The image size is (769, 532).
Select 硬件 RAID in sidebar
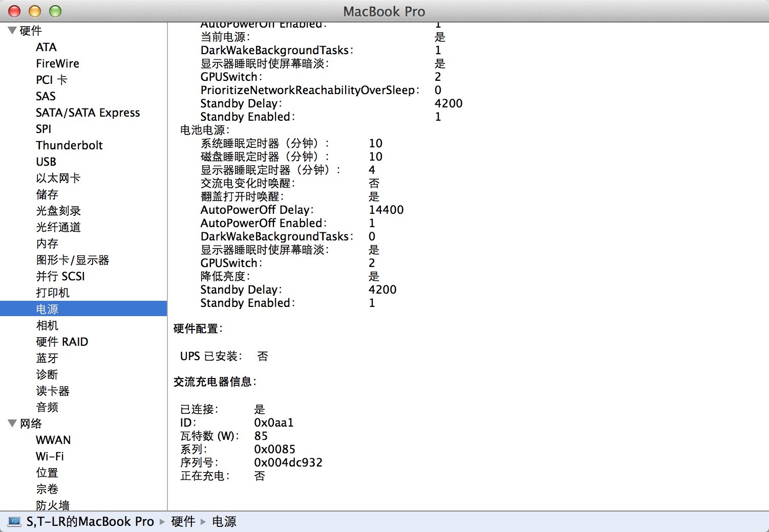tap(62, 342)
